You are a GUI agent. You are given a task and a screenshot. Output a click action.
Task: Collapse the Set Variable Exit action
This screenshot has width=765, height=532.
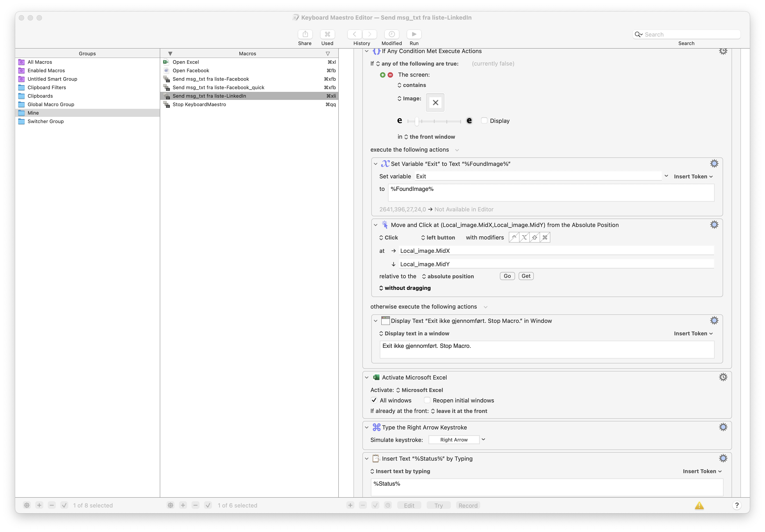[376, 164]
